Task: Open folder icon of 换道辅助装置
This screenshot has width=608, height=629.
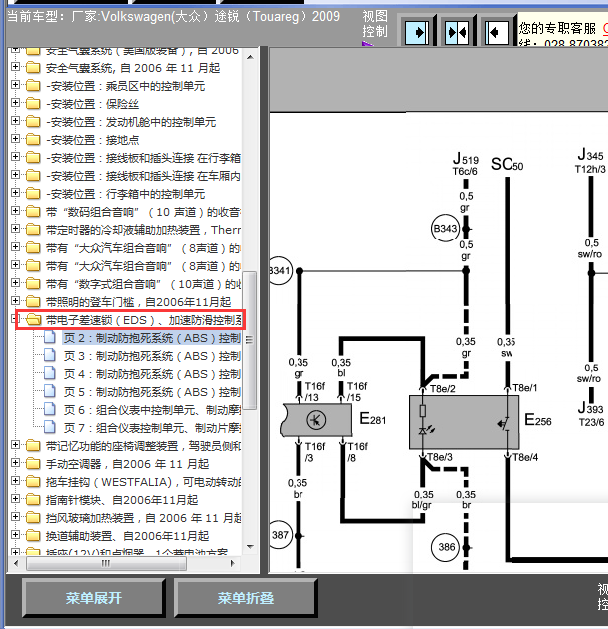Action: pos(33,536)
